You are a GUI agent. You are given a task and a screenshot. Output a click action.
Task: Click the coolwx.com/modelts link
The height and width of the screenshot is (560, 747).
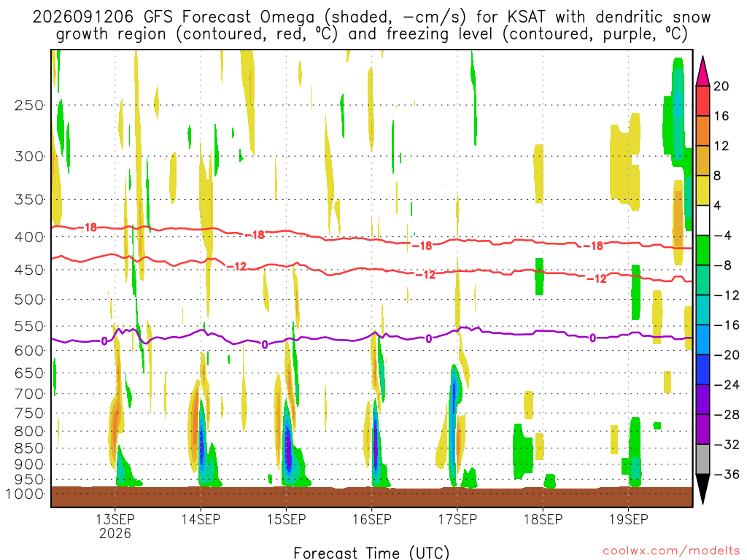[671, 551]
